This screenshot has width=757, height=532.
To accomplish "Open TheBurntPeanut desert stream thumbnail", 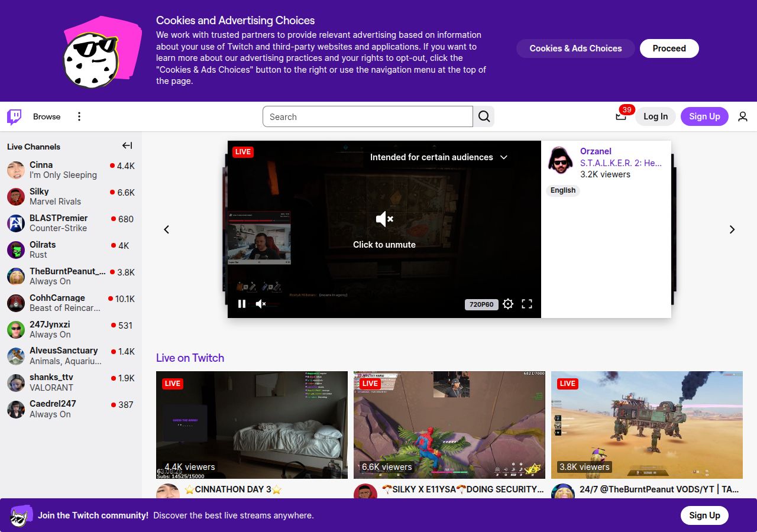I will [647, 425].
